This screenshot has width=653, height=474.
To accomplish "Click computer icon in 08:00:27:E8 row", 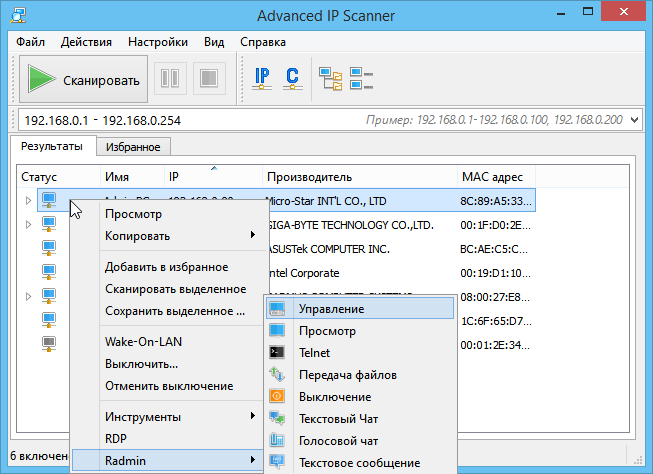I will pos(49,296).
